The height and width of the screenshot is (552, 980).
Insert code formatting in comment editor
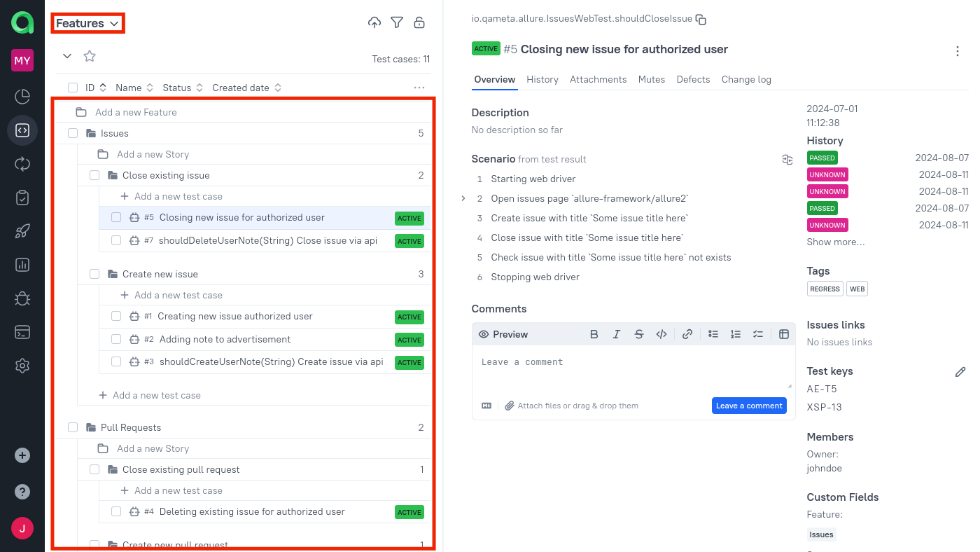tap(661, 334)
